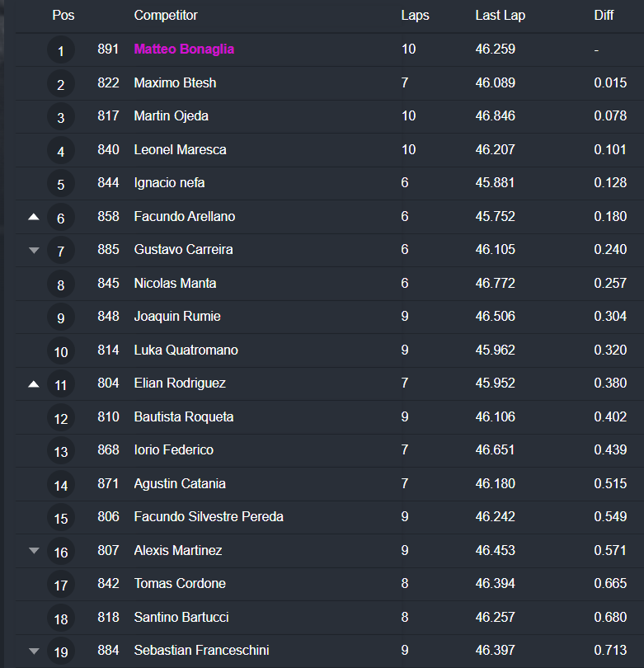644x668 pixels.
Task: Click the position 10 circle badge
Action: coord(61,352)
